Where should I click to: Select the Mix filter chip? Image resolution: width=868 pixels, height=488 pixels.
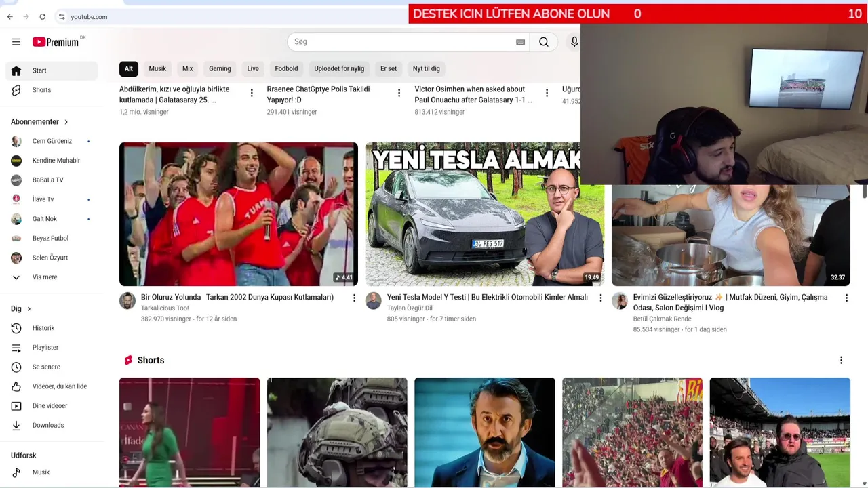pyautogui.click(x=188, y=68)
